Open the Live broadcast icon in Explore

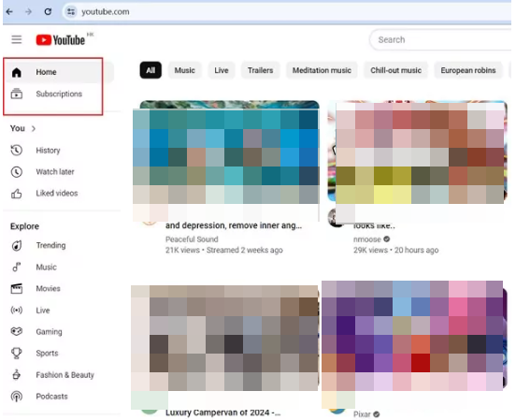[x=17, y=311]
